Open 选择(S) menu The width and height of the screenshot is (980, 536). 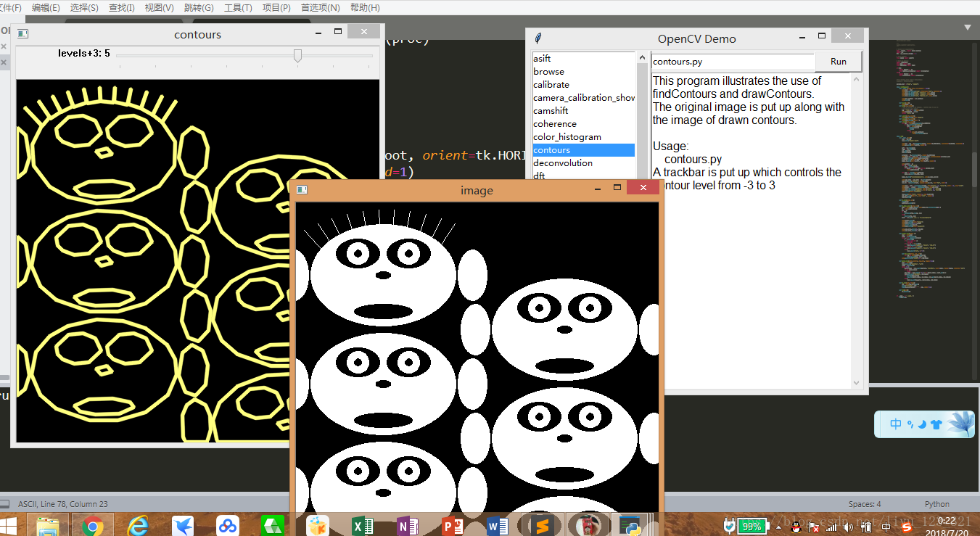click(84, 7)
